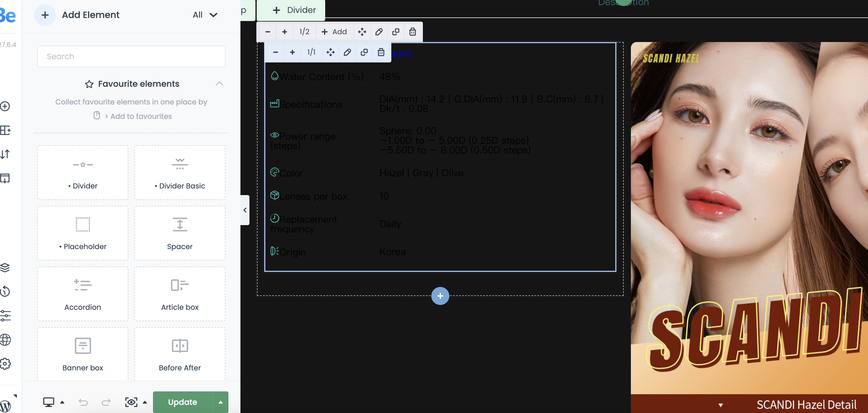Click the redo arrow in the bottom bar
Screen dimensions: 868x413
tap(106, 402)
